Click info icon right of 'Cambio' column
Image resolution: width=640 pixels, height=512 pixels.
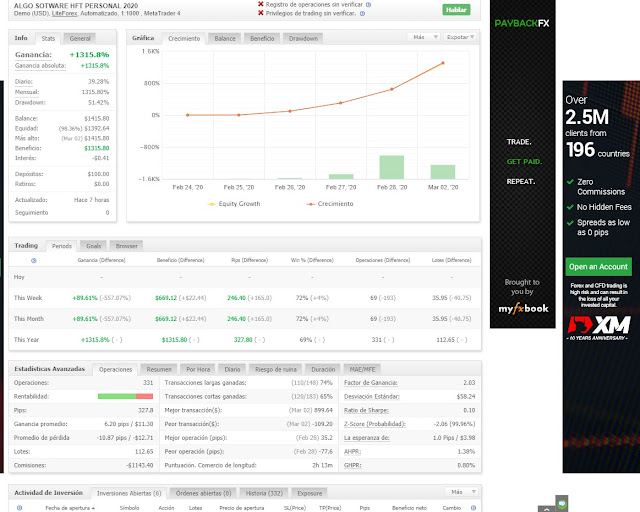[473, 508]
